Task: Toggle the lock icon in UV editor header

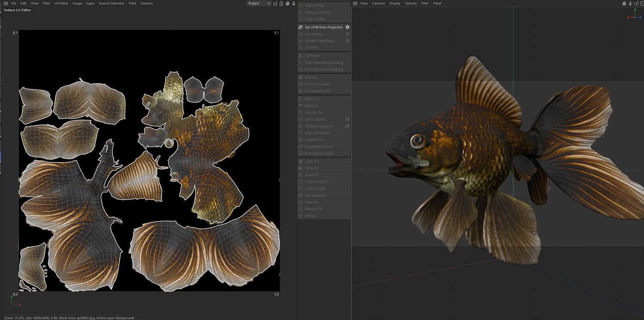Action: coord(281,3)
